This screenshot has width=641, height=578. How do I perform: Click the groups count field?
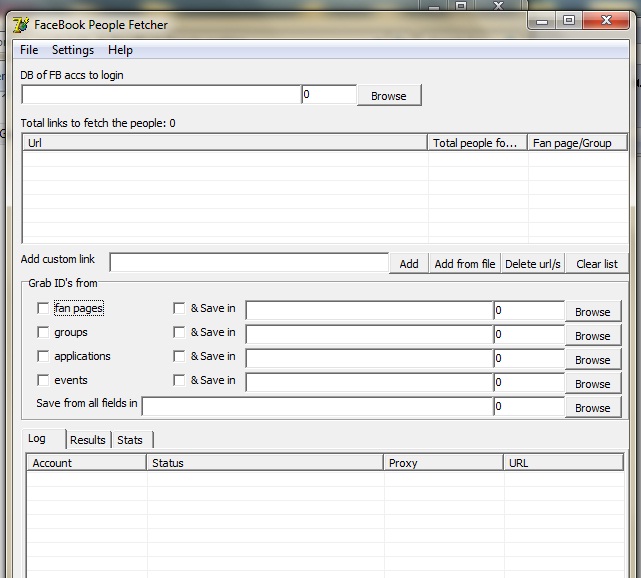[529, 334]
